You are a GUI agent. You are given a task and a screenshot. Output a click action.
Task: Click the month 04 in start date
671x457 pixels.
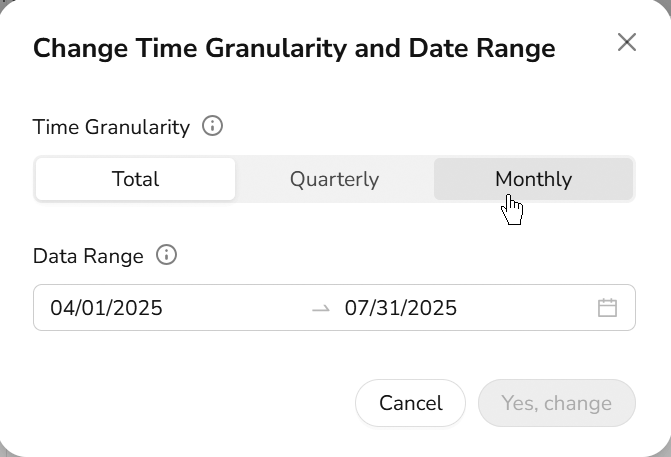point(63,308)
